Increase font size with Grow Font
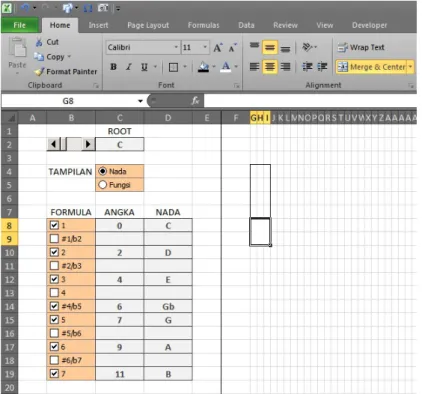 pos(218,48)
